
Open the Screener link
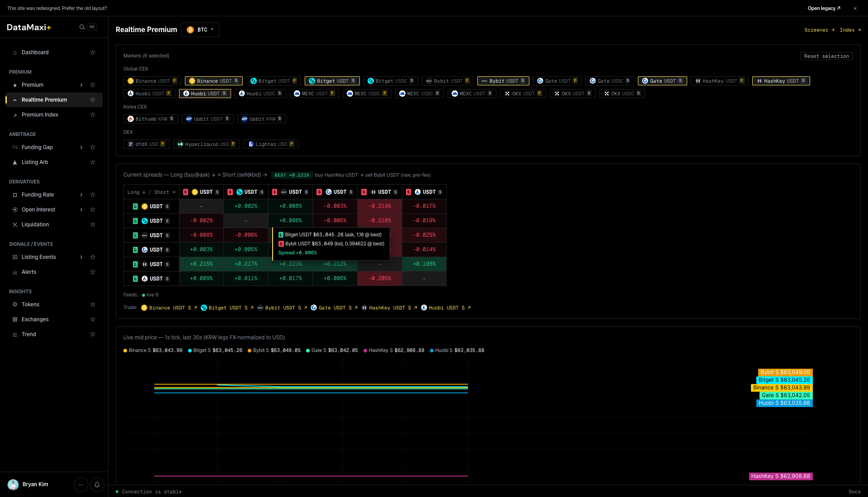pos(819,30)
